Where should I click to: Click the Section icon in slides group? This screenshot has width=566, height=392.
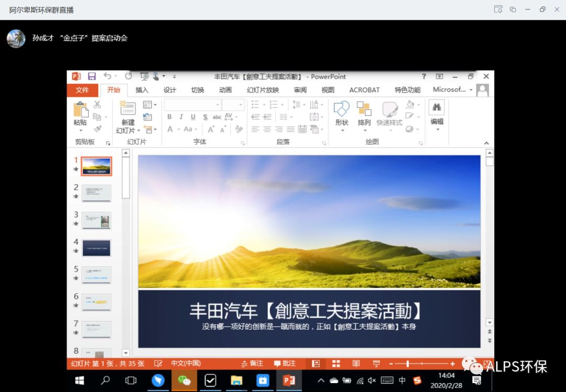[x=148, y=129]
